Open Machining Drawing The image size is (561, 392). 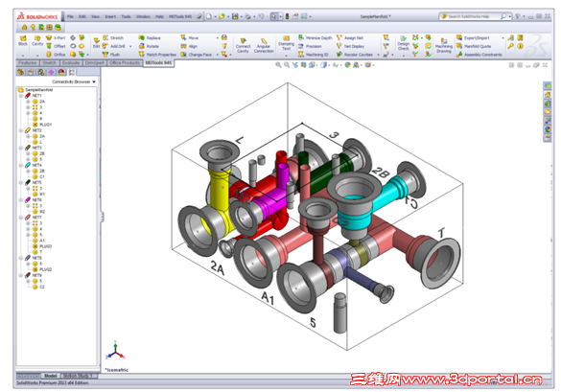coord(444,45)
